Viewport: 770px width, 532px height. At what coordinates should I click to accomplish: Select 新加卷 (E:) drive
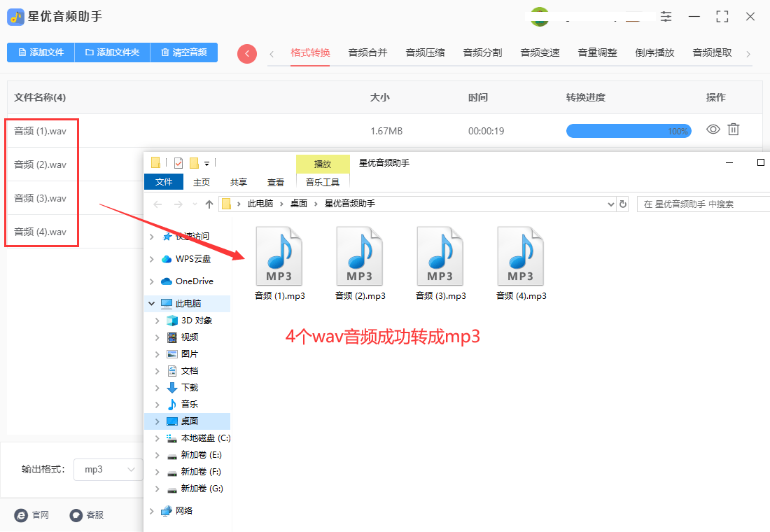tap(195, 454)
